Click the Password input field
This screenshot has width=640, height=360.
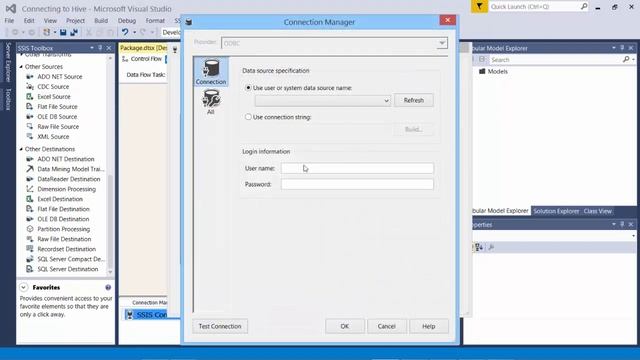tap(357, 184)
